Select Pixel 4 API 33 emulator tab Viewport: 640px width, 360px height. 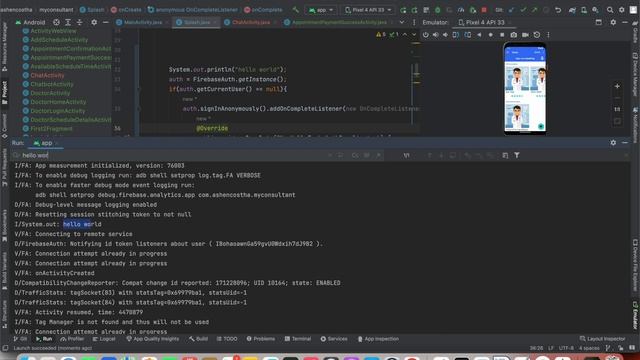[484, 22]
